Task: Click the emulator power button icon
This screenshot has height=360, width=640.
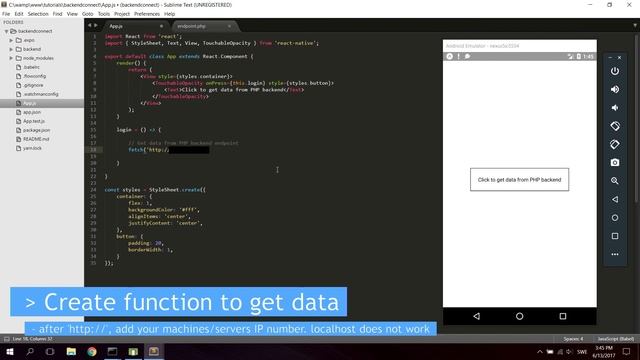Action: pos(615,71)
